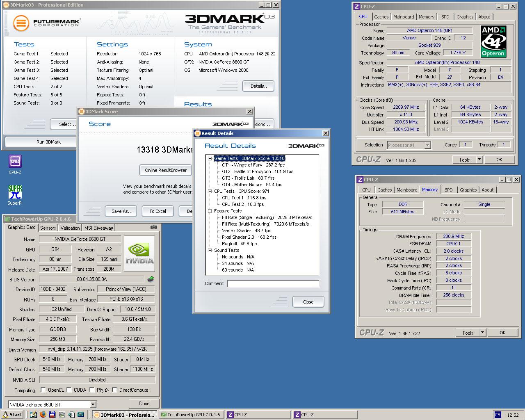Viewport: 525px width, 420px height.
Task: Open the Tools dropdown arrow in the memory CPU-Z window
Action: (x=482, y=333)
